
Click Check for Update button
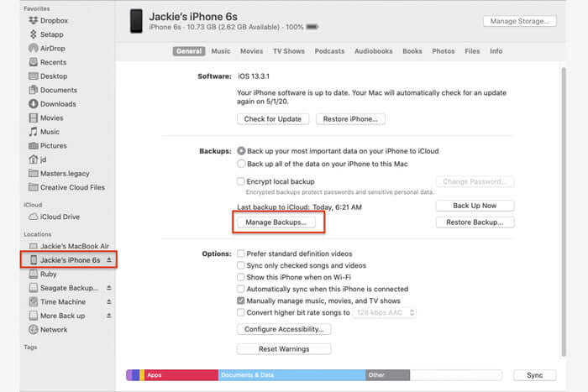[x=273, y=119]
